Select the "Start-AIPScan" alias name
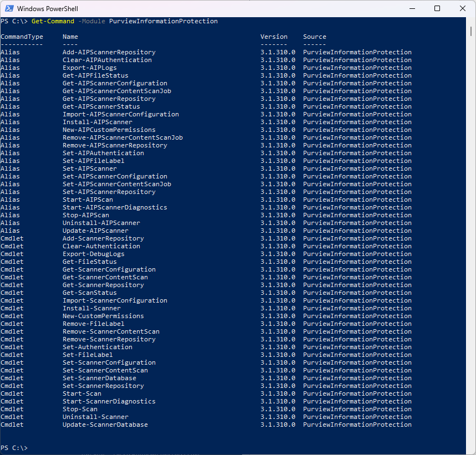This screenshot has width=476, height=455. point(88,200)
